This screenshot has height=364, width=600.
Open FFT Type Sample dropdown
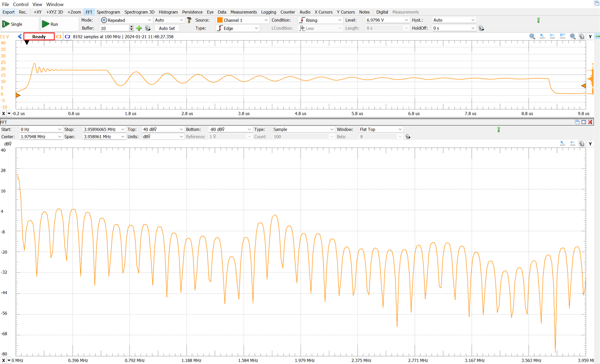[x=303, y=130]
